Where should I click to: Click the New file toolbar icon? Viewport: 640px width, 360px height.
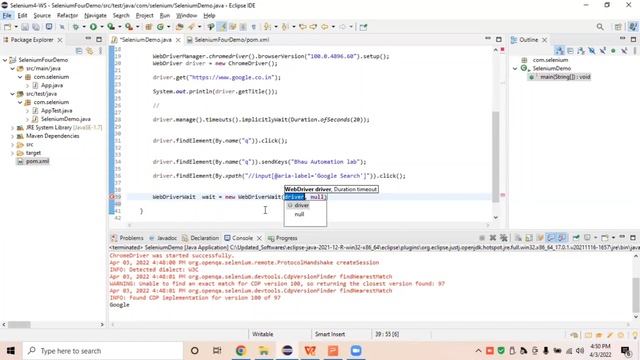7,27
